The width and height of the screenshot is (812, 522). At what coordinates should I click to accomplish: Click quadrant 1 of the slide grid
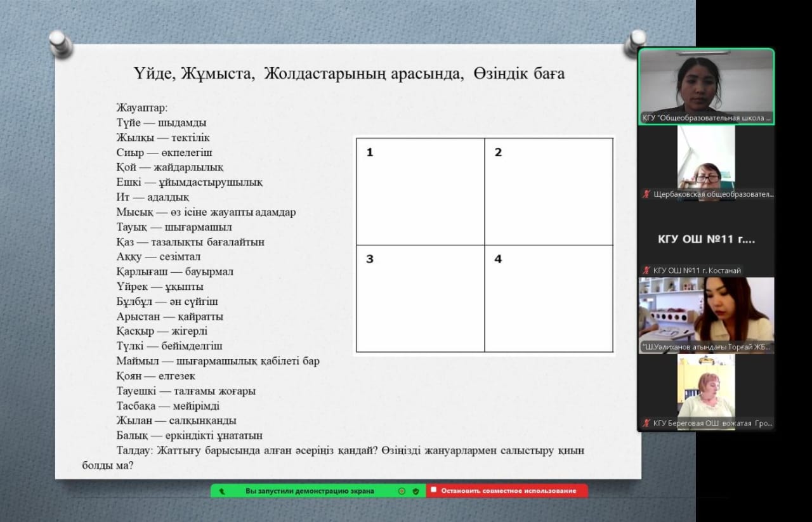[420, 191]
